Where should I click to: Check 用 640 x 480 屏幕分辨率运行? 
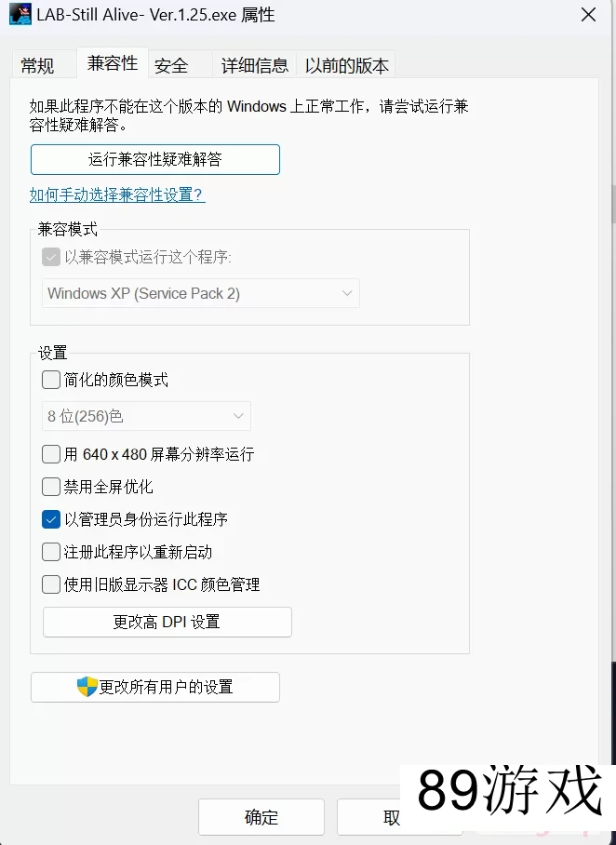51,454
